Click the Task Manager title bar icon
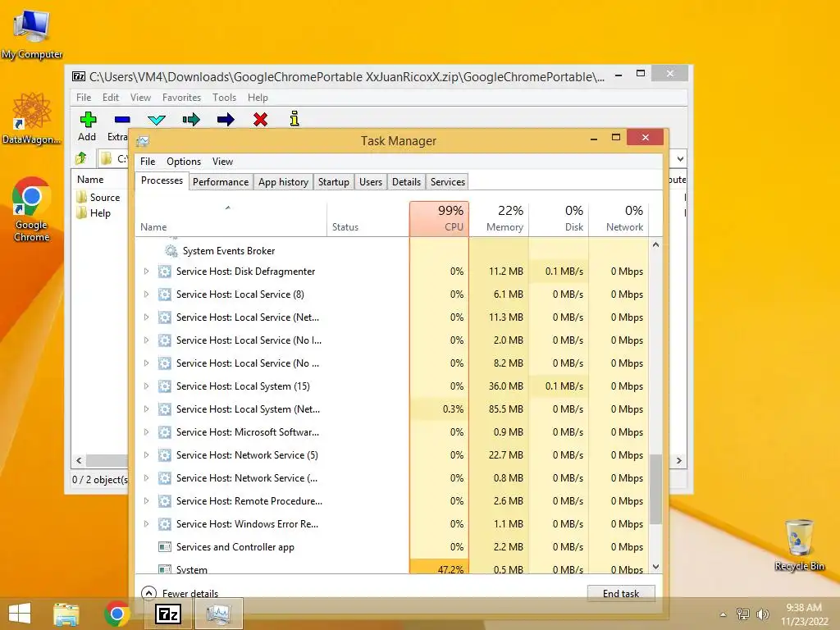Screen dimensions: 840x630 pyautogui.click(x=143, y=141)
